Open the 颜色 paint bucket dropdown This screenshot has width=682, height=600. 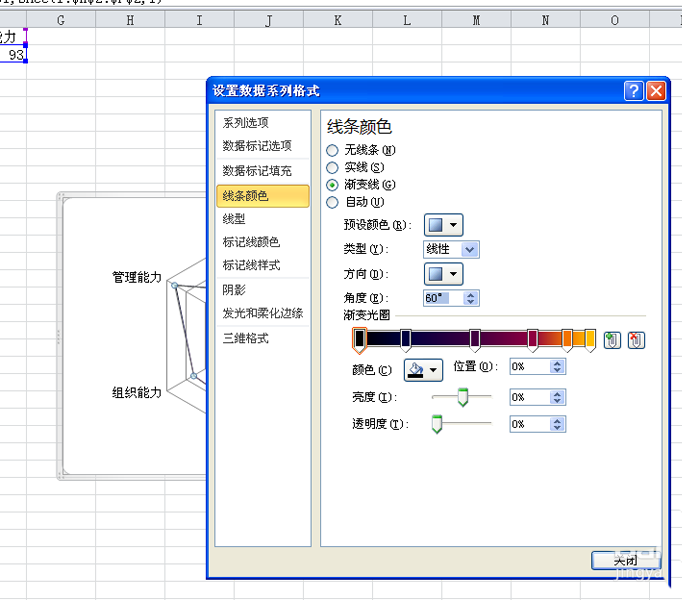pos(423,370)
